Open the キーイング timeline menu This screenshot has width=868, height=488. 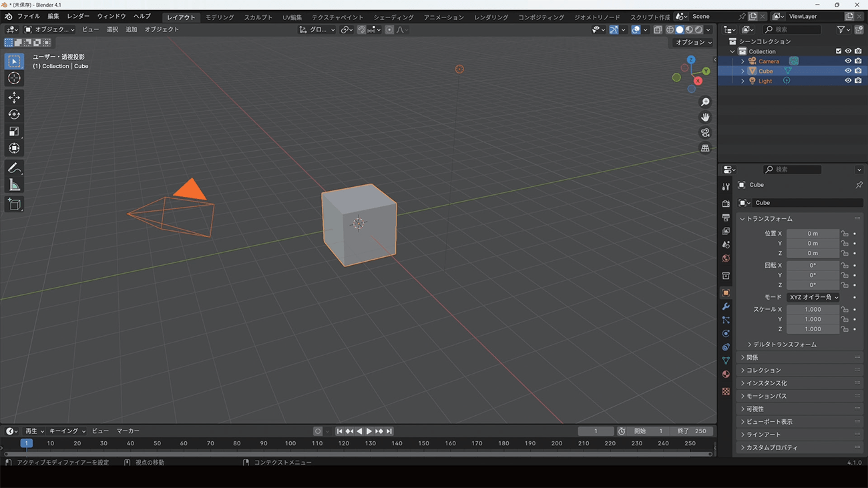point(67,431)
